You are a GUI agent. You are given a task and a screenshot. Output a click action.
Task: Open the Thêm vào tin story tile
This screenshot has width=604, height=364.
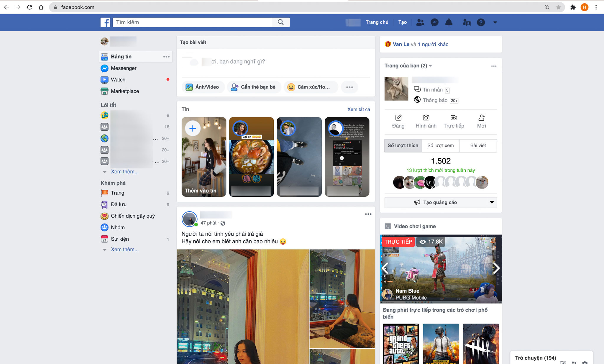click(204, 157)
